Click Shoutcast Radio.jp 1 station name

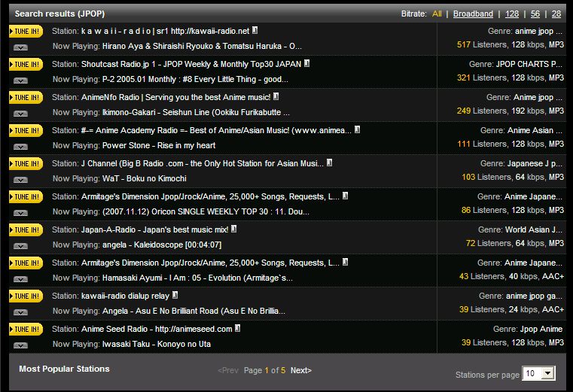pos(191,64)
